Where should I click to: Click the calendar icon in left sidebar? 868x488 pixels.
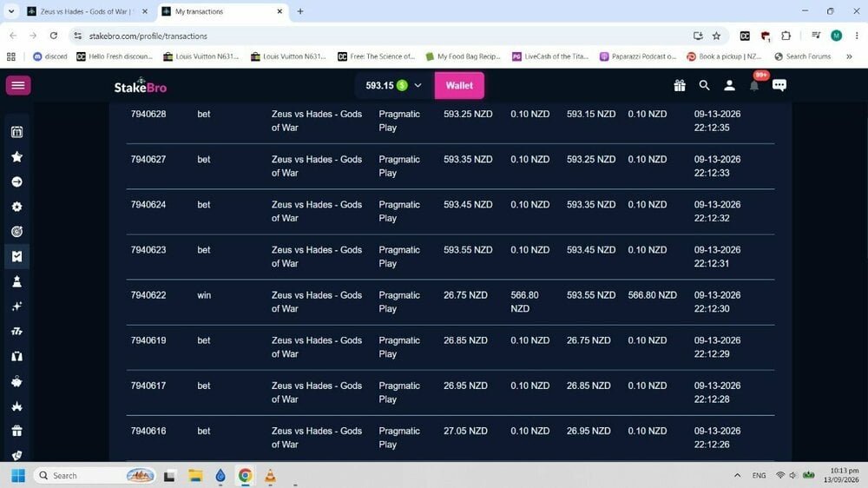pyautogui.click(x=17, y=132)
